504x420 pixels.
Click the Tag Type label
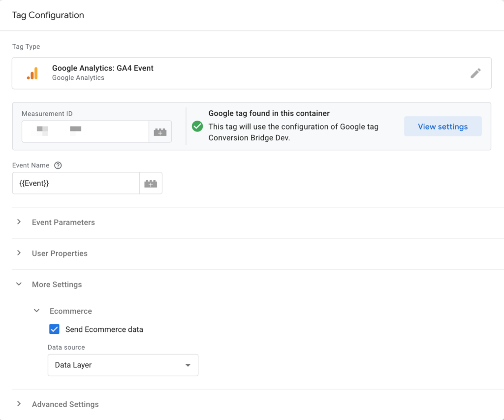(x=26, y=47)
